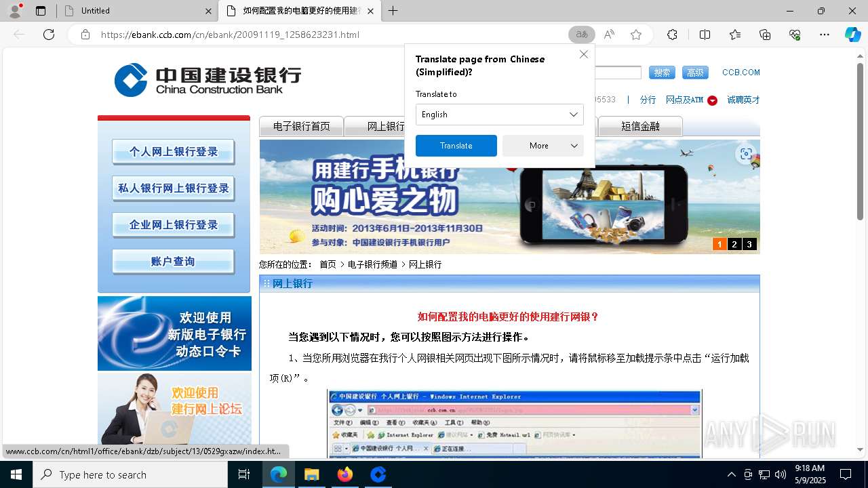Toggle the split screen icon

pos(705,35)
